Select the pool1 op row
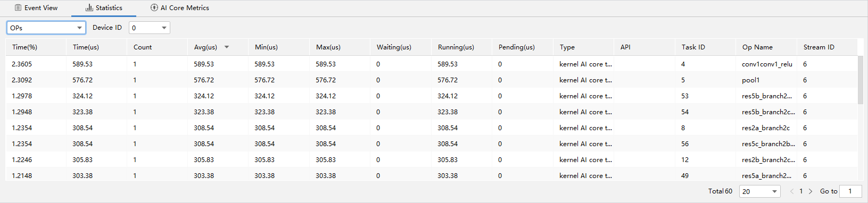 (x=432, y=80)
